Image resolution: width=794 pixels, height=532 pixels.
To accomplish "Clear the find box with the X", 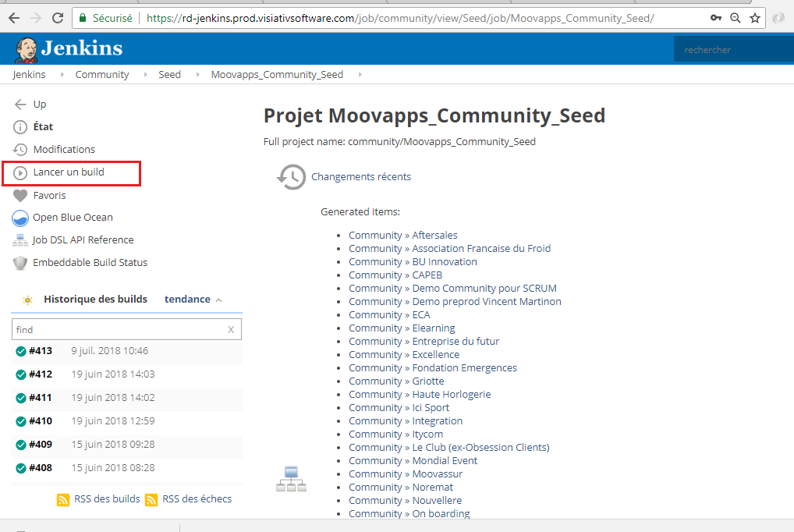I will [x=231, y=330].
